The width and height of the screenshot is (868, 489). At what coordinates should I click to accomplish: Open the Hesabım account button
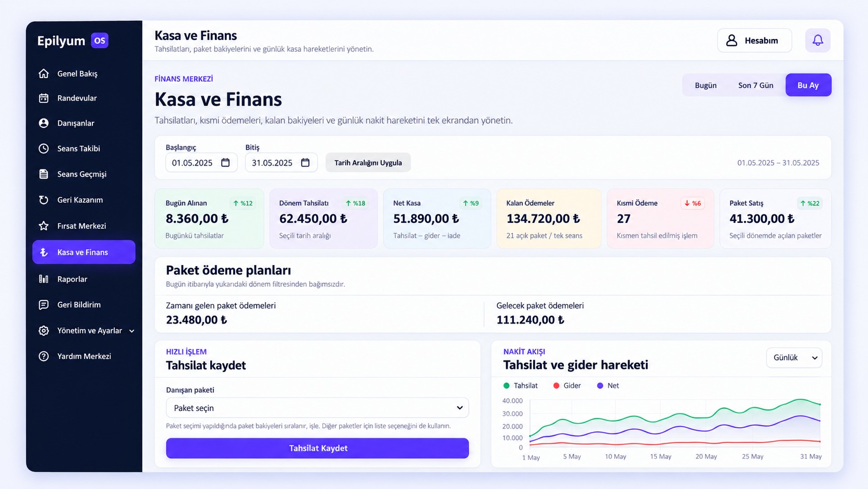pyautogui.click(x=754, y=41)
